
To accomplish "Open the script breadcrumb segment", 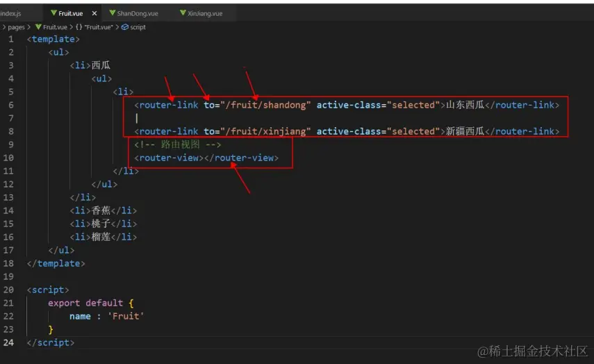I will [x=138, y=27].
